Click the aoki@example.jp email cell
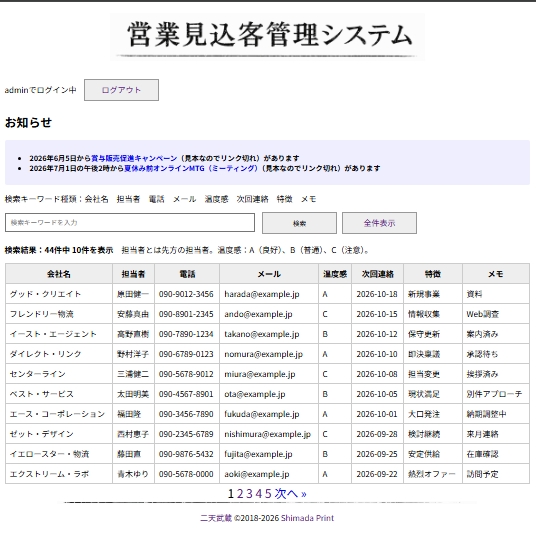 pyautogui.click(x=269, y=474)
